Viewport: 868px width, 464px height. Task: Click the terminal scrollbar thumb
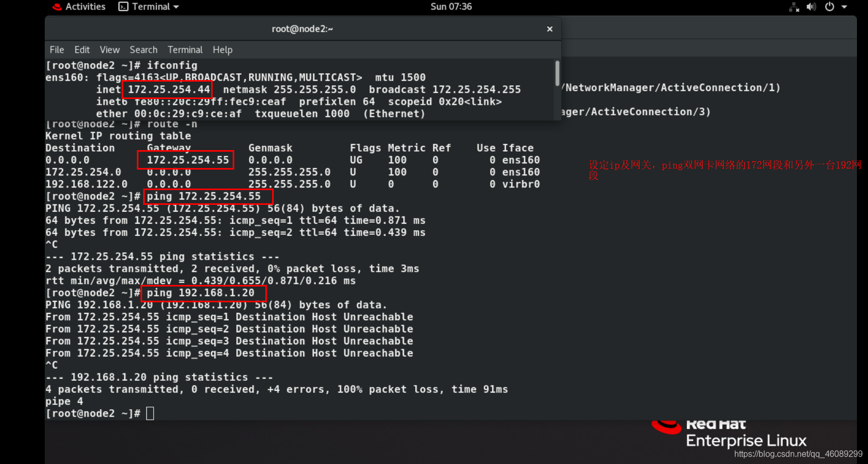(x=557, y=73)
